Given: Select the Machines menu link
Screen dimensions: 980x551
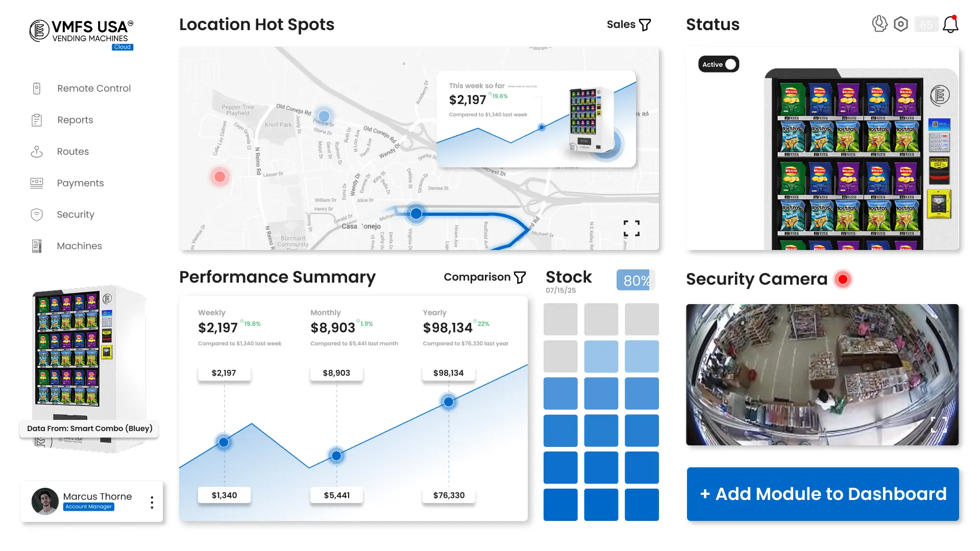Looking at the screenshot, I should tap(79, 246).
